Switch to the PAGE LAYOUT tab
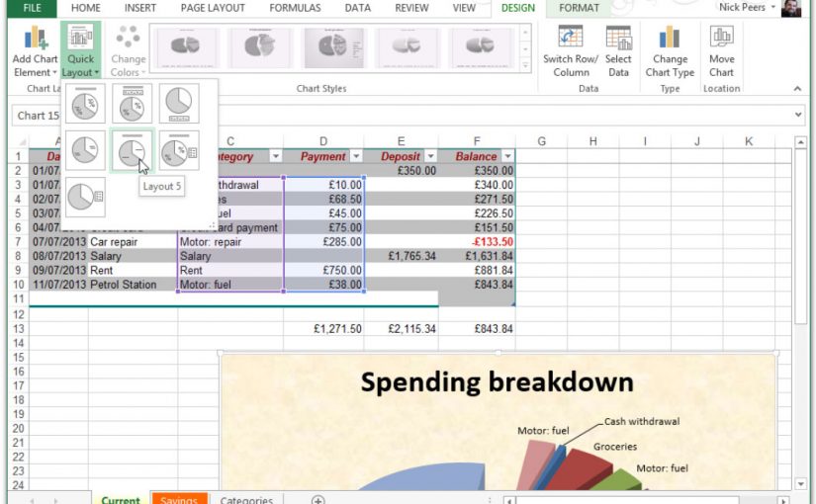Screen dimensions: 816x504 213,8
